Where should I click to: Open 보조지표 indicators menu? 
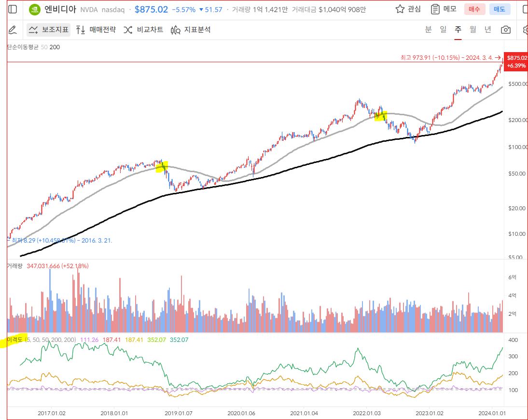point(48,30)
